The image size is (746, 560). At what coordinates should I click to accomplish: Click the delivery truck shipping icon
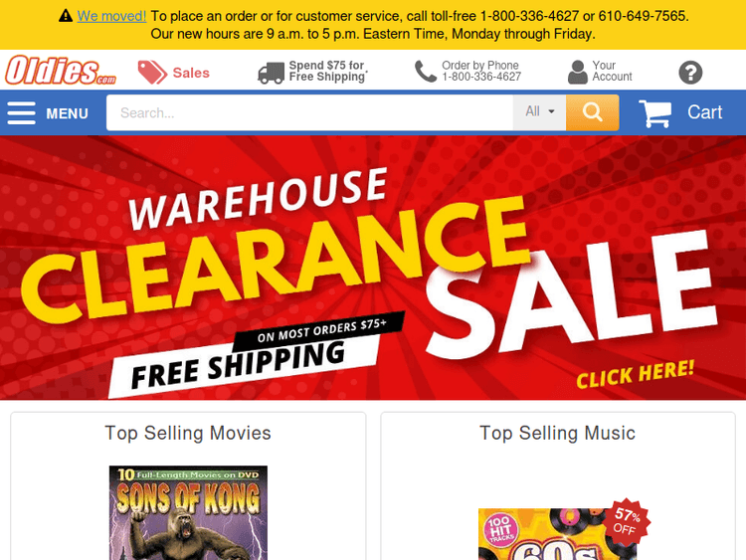pos(272,74)
